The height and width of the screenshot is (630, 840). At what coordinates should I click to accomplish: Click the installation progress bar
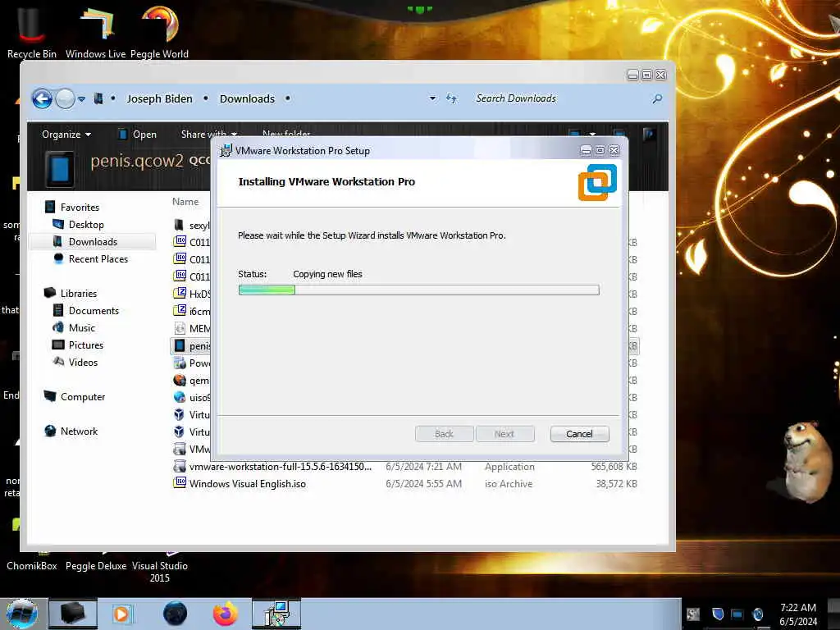(418, 290)
